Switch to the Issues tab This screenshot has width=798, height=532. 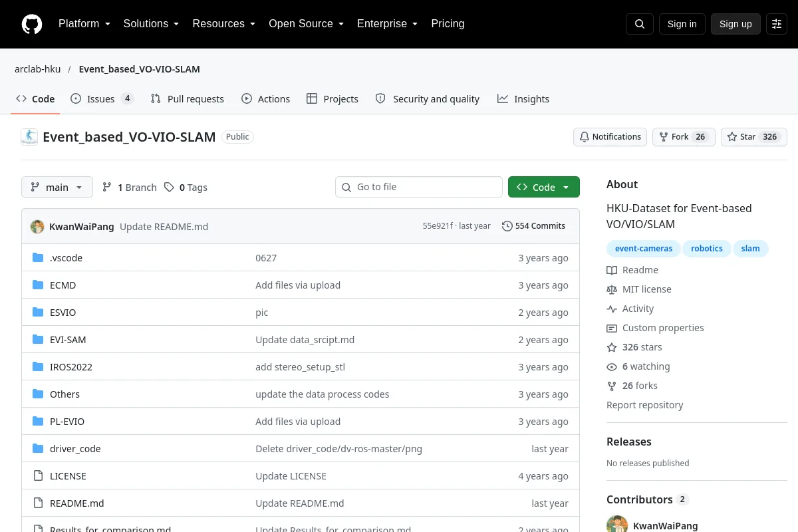[x=102, y=99]
